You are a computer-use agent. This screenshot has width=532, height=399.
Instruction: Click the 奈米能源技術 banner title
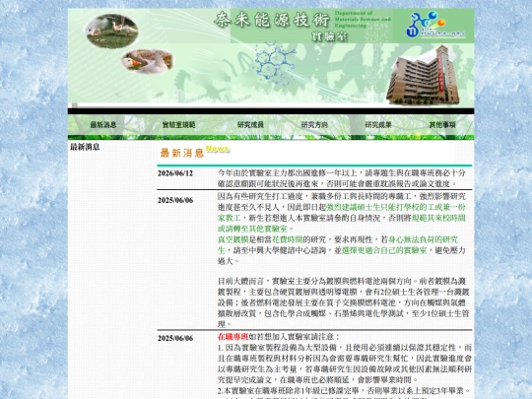(x=272, y=20)
